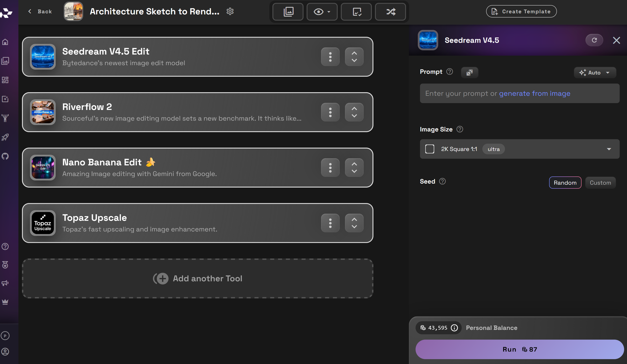627x364 pixels.
Task: Click the settings gear next to the title
Action: point(230,12)
